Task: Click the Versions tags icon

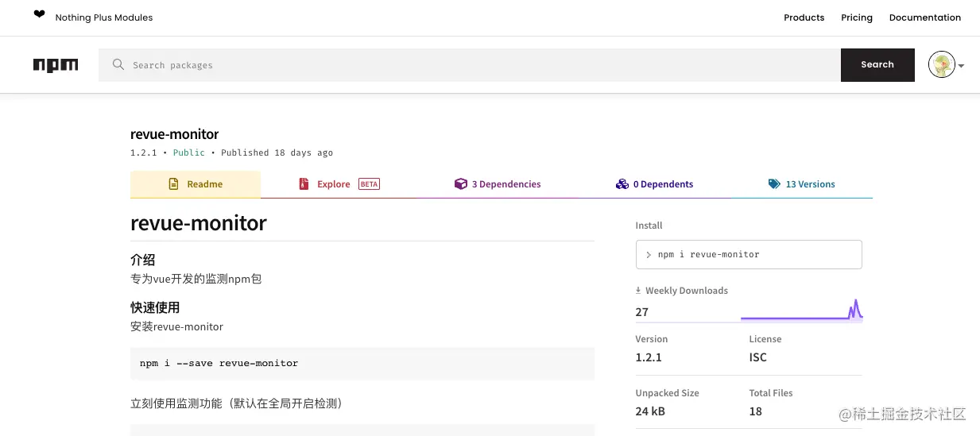Action: [x=774, y=183]
